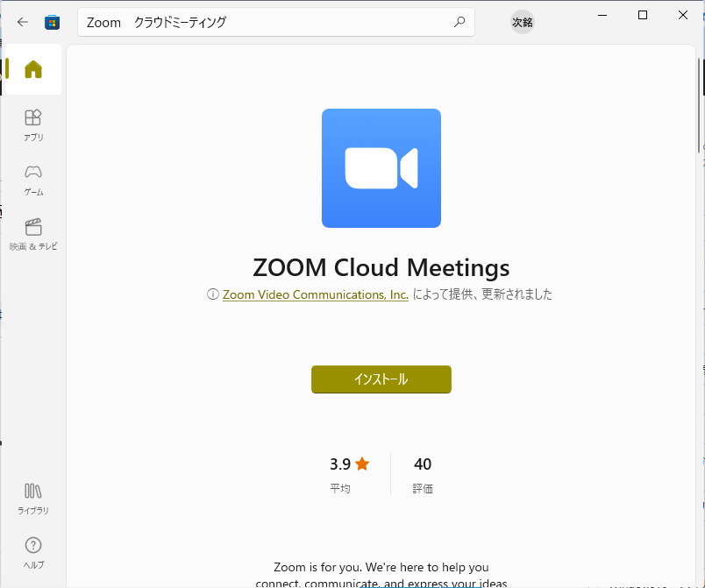Go back with the arrow button
This screenshot has width=705, height=588.
tap(23, 22)
